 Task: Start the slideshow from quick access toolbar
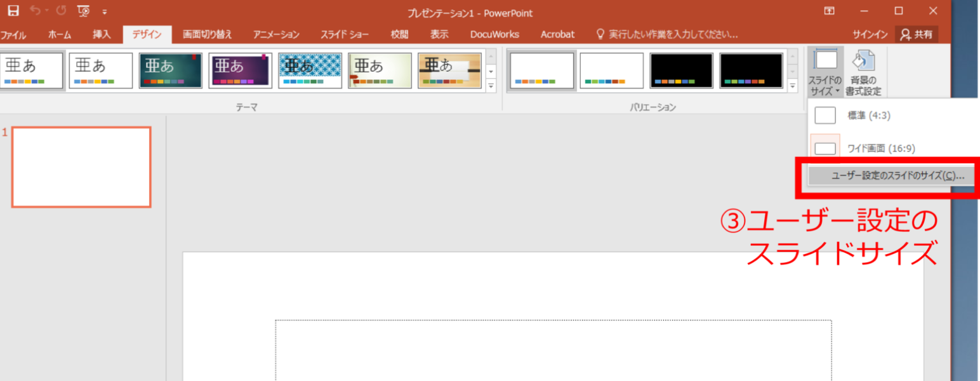(81, 10)
